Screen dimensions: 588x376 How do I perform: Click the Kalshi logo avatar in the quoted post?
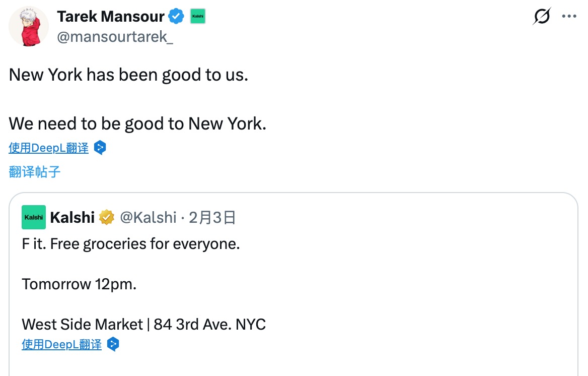click(34, 217)
